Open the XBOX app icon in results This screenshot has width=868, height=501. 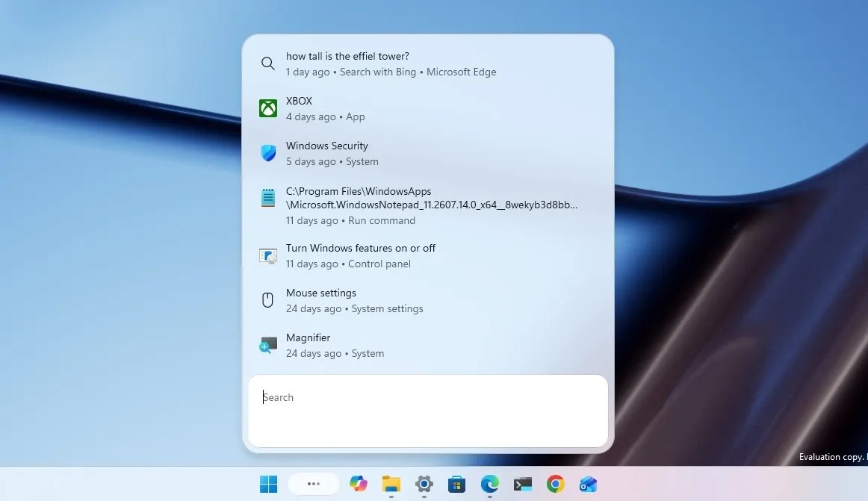tap(268, 108)
